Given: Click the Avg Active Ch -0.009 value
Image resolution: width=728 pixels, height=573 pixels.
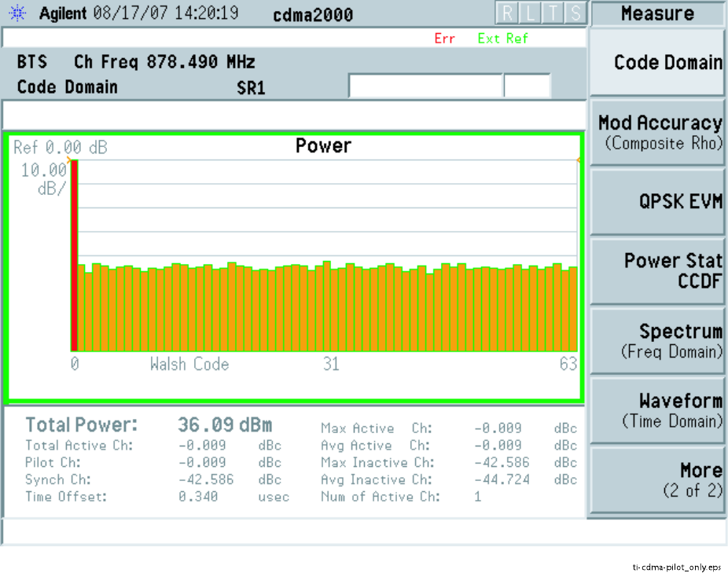Looking at the screenshot, I should point(498,446).
